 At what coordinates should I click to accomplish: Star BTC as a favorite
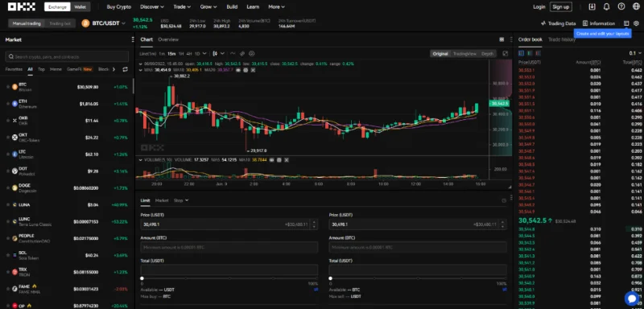point(8,87)
